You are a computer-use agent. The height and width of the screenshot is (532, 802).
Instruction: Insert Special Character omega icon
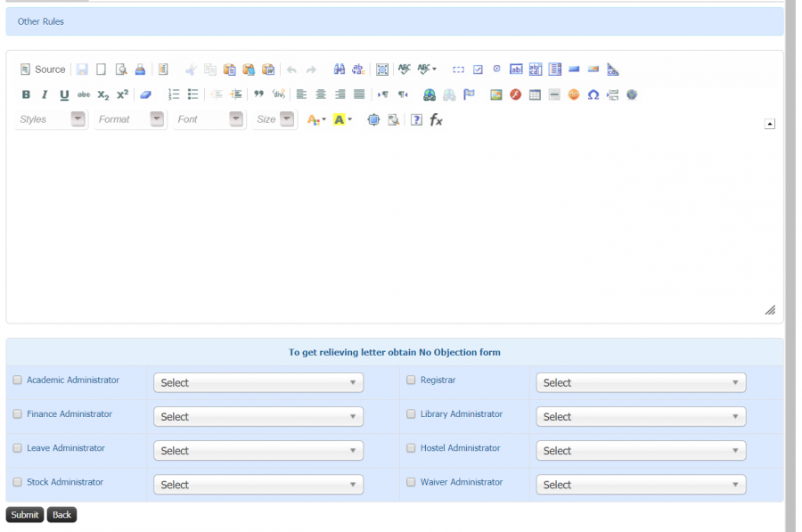point(593,94)
